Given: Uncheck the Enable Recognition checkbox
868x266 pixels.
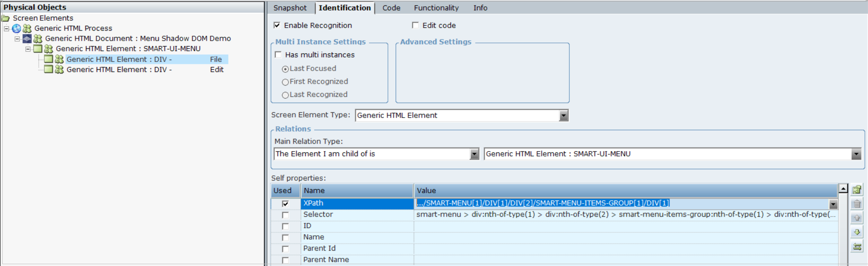Looking at the screenshot, I should tap(277, 25).
